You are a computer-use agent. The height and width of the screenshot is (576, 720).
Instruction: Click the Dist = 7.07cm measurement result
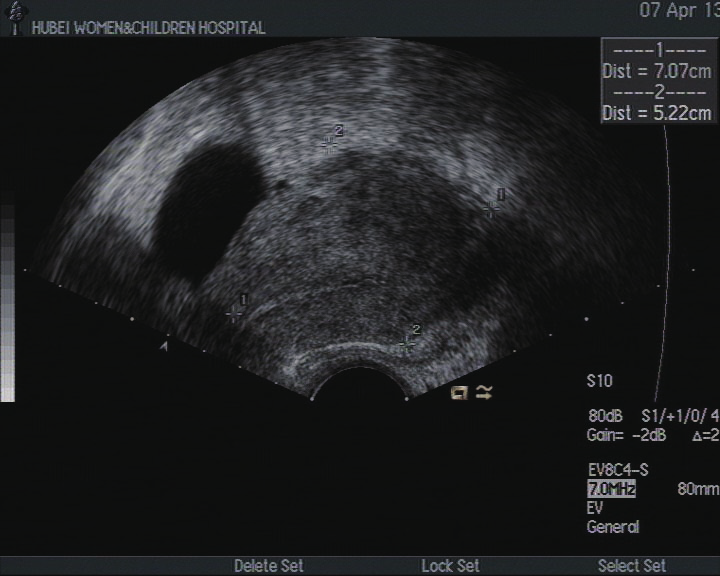[x=658, y=71]
